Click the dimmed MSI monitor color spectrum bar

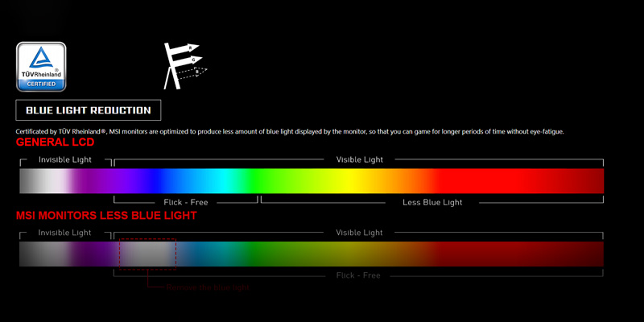312,254
